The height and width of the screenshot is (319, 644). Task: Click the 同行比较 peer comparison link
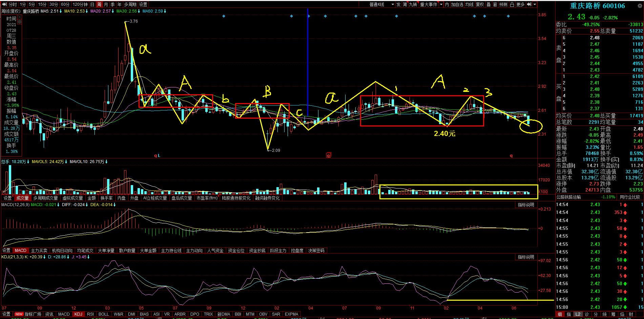[630, 197]
